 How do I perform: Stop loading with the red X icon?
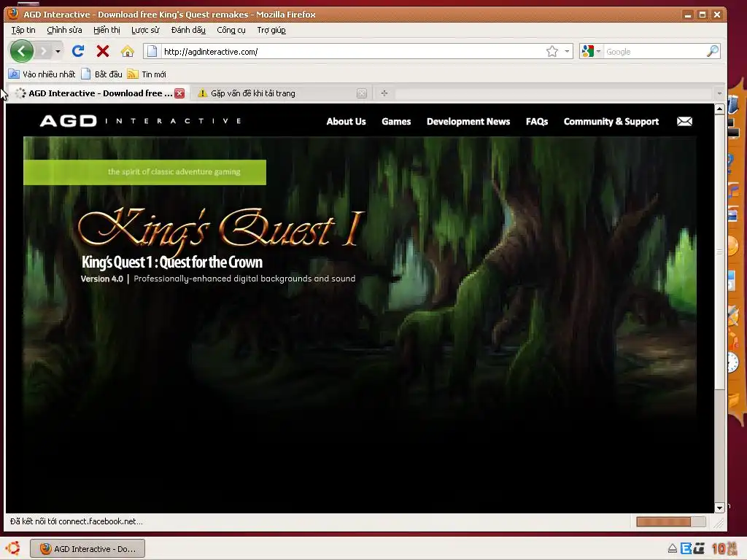click(x=102, y=51)
